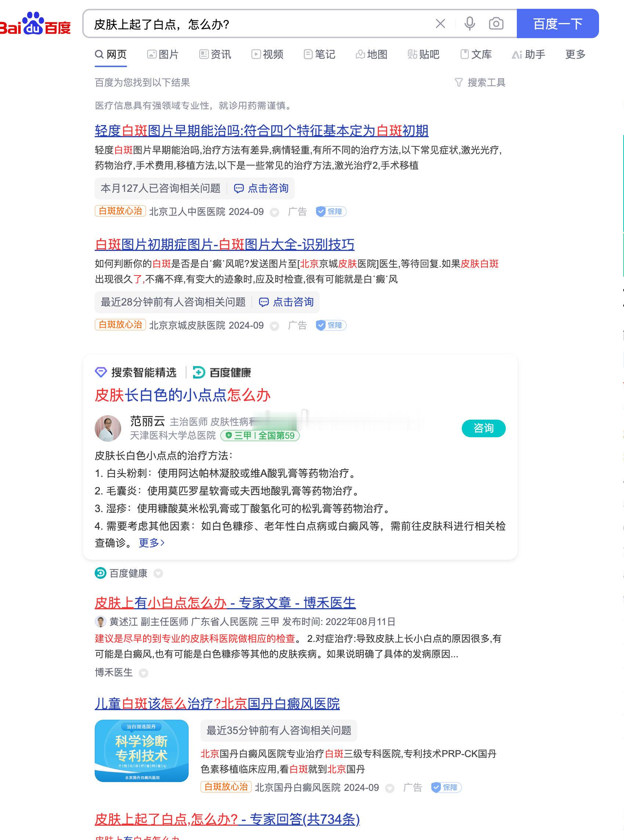The image size is (624, 840).
Task: Click doctor 范丽云's avatar photo
Action: [x=108, y=428]
